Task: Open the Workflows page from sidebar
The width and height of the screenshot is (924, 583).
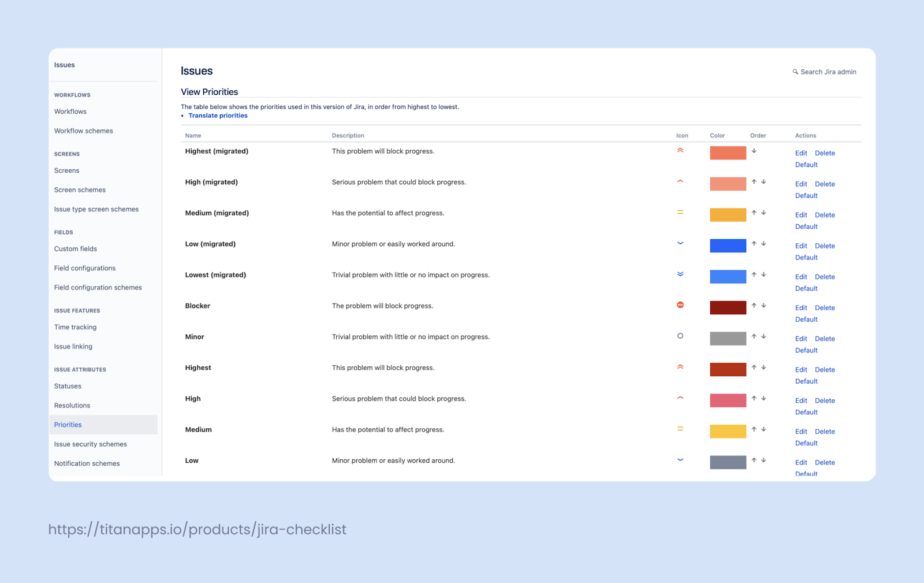Action: (70, 111)
